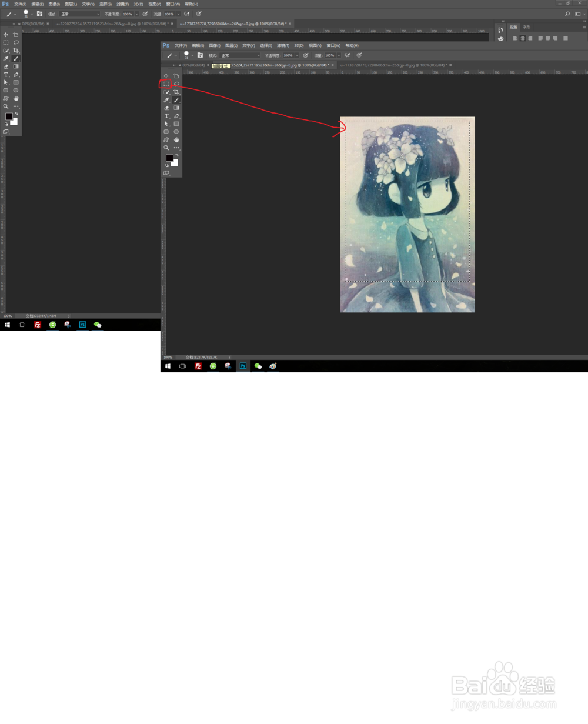Swap foreground and background colors in front window
The width and height of the screenshot is (588, 724).
pyautogui.click(x=177, y=155)
